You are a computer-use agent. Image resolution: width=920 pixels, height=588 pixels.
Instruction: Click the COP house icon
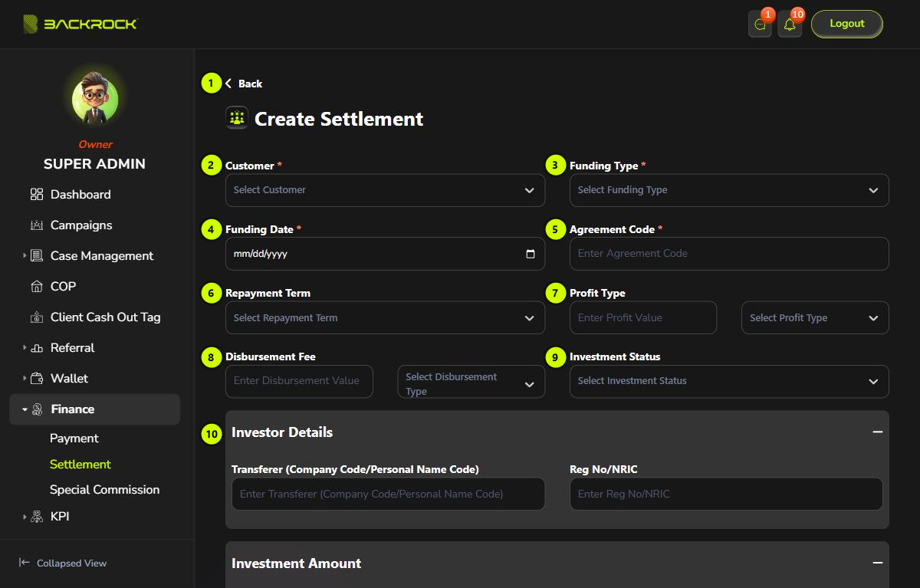point(37,287)
